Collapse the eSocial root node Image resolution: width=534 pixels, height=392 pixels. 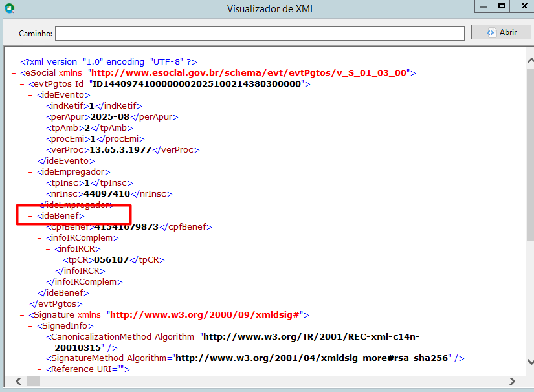(x=14, y=73)
